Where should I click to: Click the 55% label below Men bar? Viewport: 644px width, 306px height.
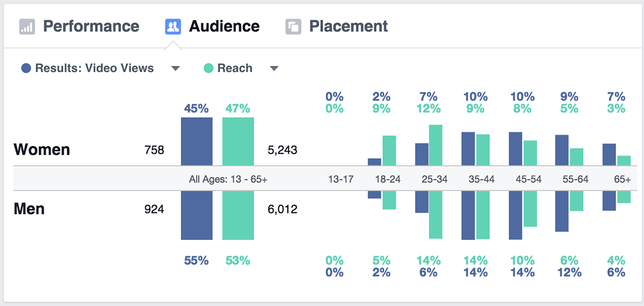click(x=196, y=260)
